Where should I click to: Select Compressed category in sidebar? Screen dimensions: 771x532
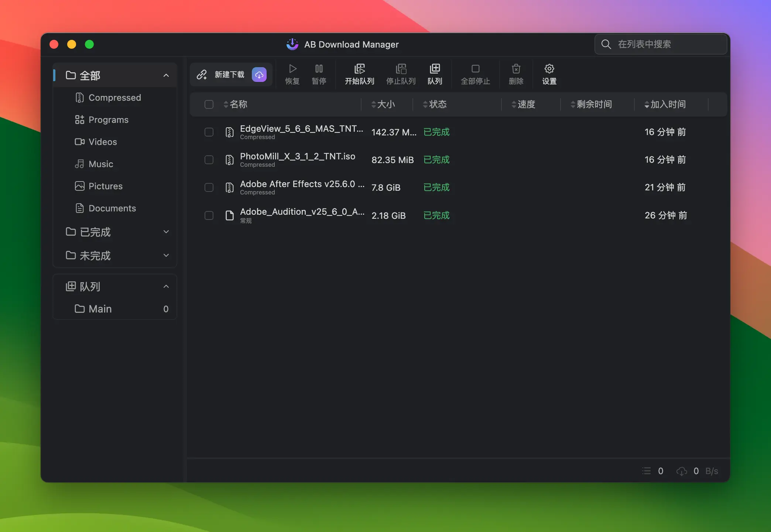[x=114, y=98]
